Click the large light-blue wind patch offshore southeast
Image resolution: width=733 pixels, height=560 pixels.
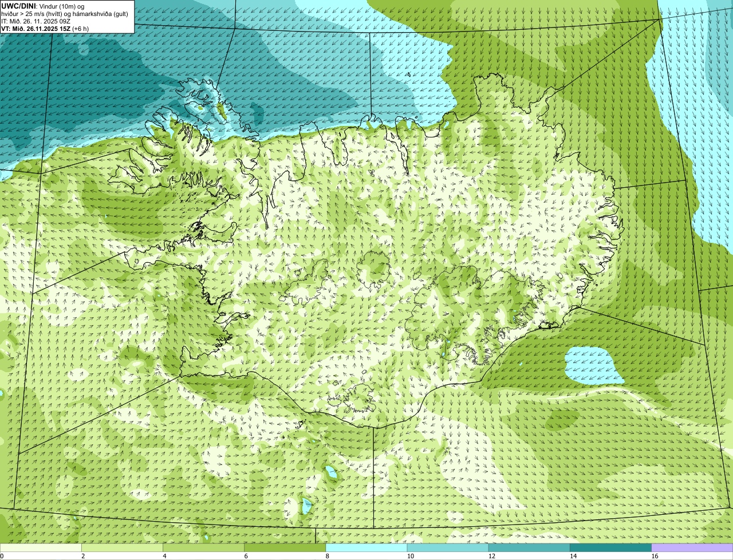(594, 366)
